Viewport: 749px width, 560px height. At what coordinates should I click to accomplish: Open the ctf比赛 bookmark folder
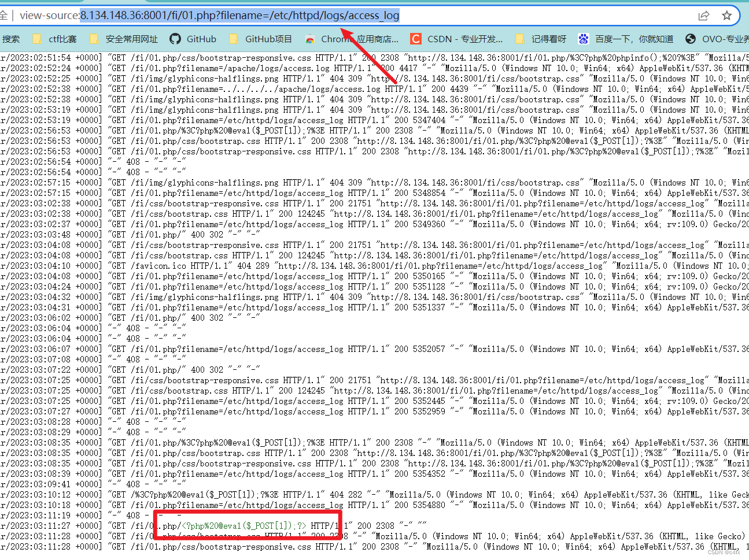tap(55, 39)
